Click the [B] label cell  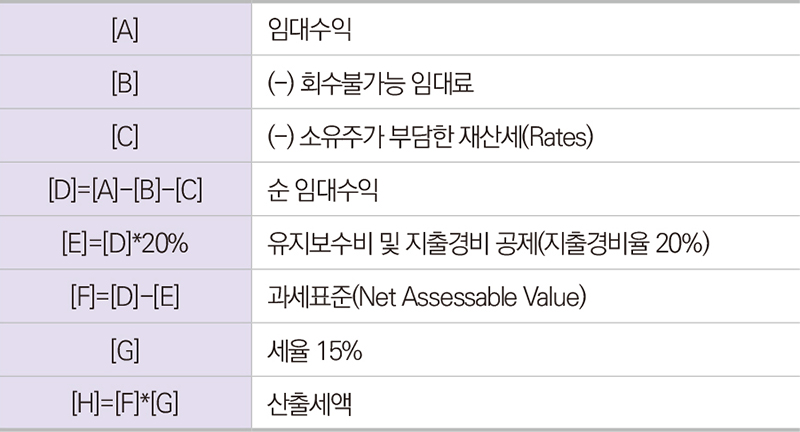[x=126, y=82]
